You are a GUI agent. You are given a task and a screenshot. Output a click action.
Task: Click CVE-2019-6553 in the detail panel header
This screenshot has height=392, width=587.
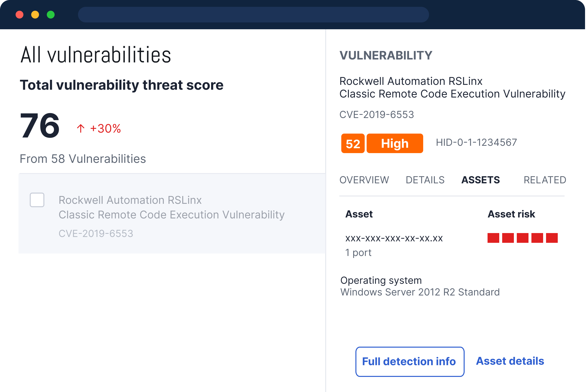coord(376,115)
